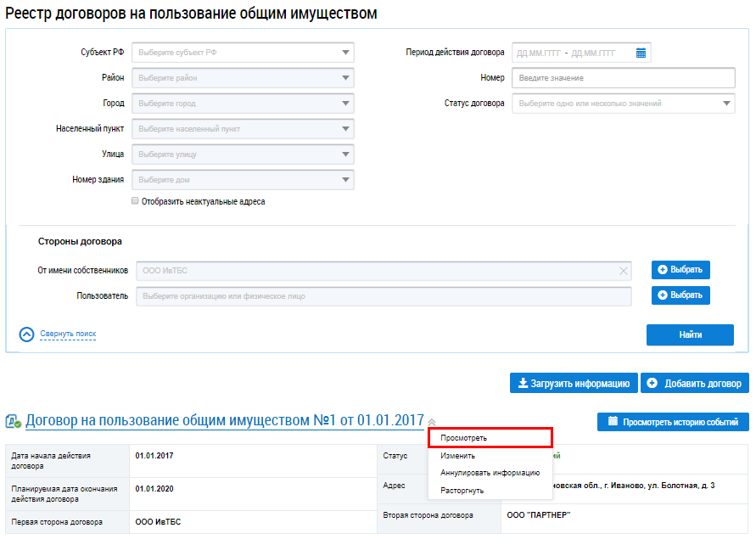Click the Найти search button

coord(690,334)
